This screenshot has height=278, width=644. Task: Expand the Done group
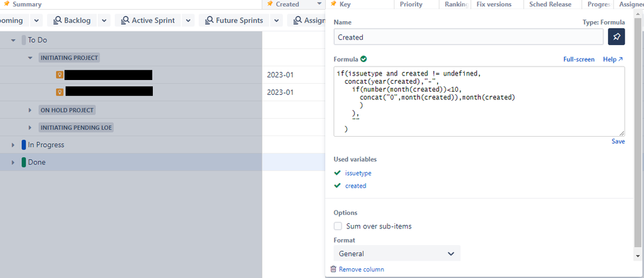pyautogui.click(x=13, y=162)
